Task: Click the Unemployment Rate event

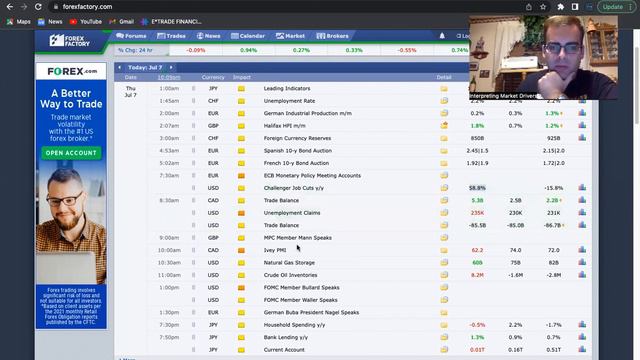Action: coord(289,101)
